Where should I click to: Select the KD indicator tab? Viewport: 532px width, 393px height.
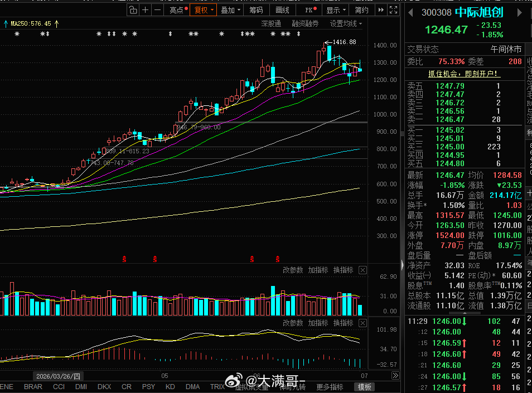pyautogui.click(x=170, y=387)
